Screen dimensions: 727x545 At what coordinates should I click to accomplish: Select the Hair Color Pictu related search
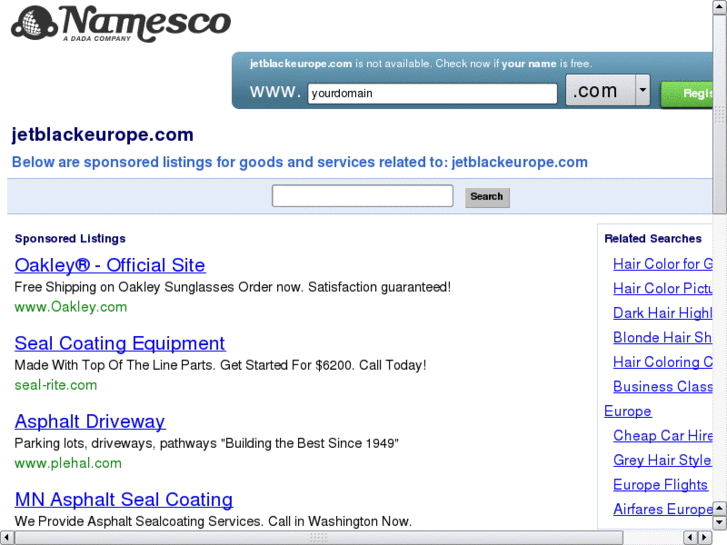pyautogui.click(x=663, y=289)
